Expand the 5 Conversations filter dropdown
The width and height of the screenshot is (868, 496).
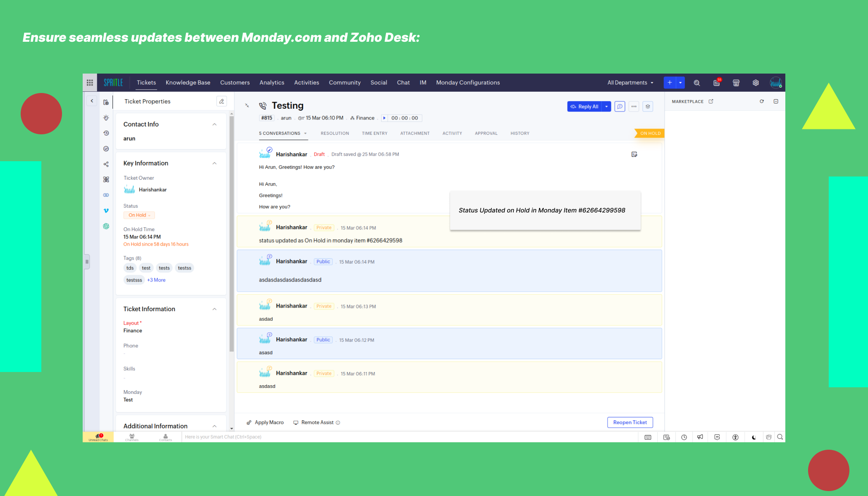(305, 134)
